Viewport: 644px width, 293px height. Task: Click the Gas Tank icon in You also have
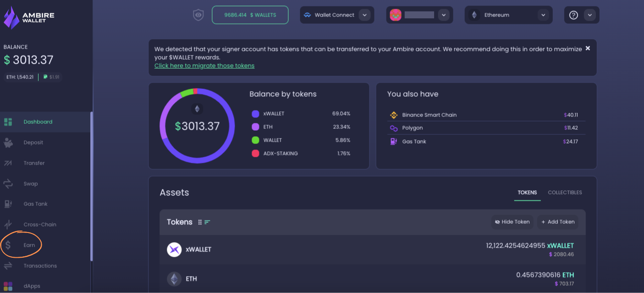(x=393, y=142)
